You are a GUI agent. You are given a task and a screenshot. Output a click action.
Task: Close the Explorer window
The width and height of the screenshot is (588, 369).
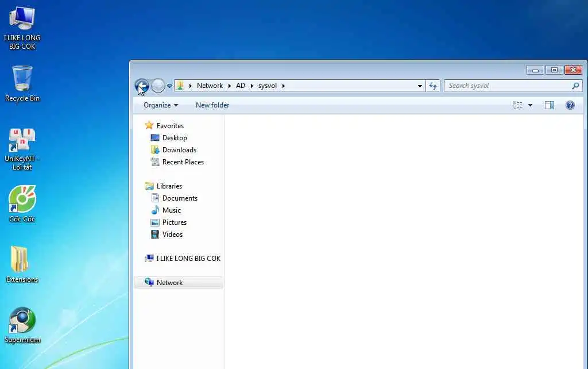click(573, 70)
